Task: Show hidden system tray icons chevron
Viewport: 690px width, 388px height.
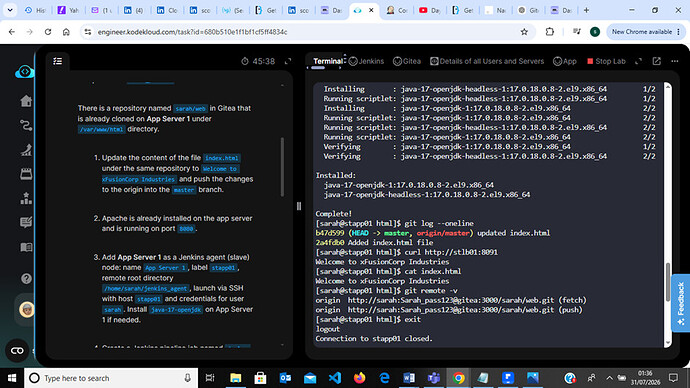Action: (609, 378)
